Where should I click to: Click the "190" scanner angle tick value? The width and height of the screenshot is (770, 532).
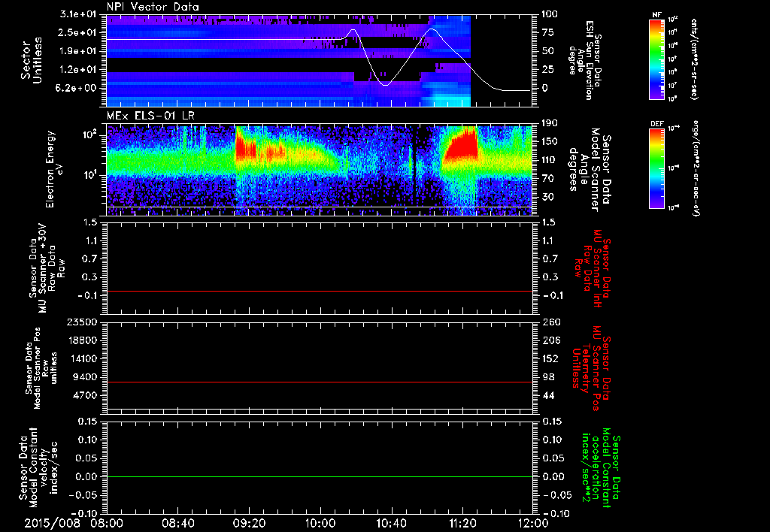[x=550, y=123]
